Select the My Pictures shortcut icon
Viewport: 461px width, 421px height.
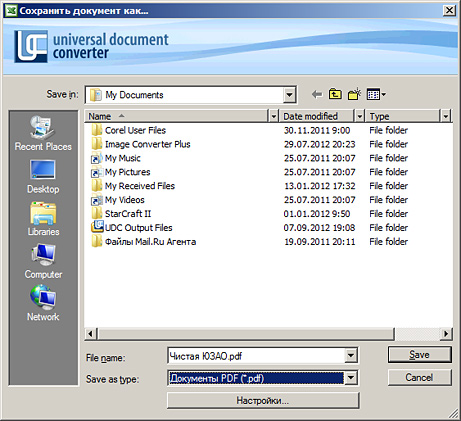click(x=97, y=172)
